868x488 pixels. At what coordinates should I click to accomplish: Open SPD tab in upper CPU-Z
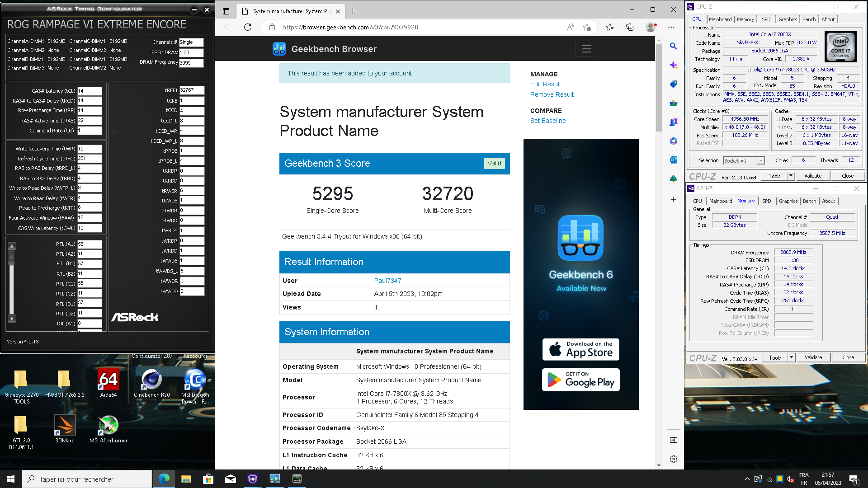click(766, 19)
